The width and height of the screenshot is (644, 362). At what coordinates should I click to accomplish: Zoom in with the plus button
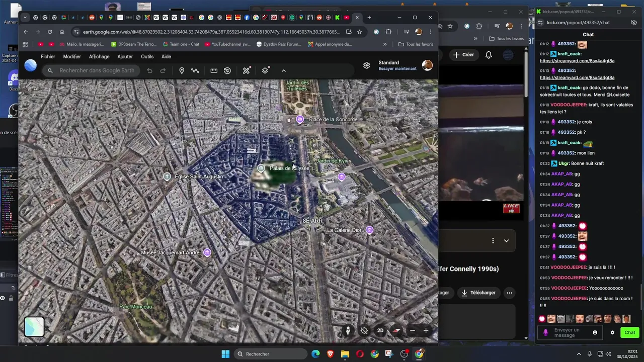point(426,331)
